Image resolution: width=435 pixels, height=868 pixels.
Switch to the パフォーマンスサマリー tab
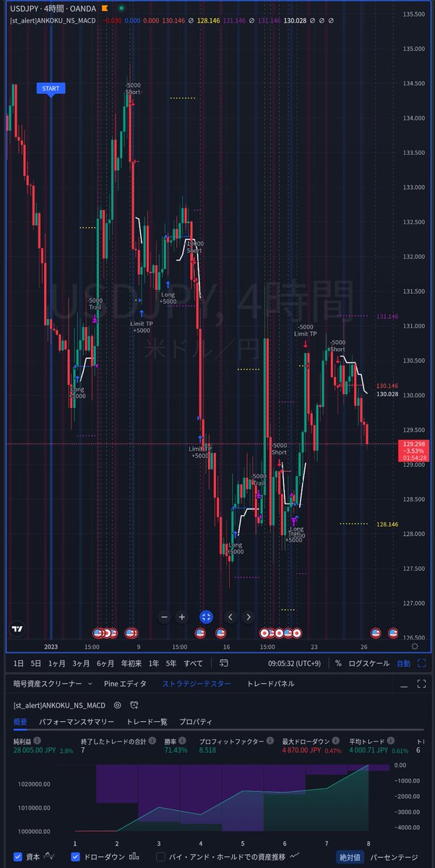coord(77,722)
